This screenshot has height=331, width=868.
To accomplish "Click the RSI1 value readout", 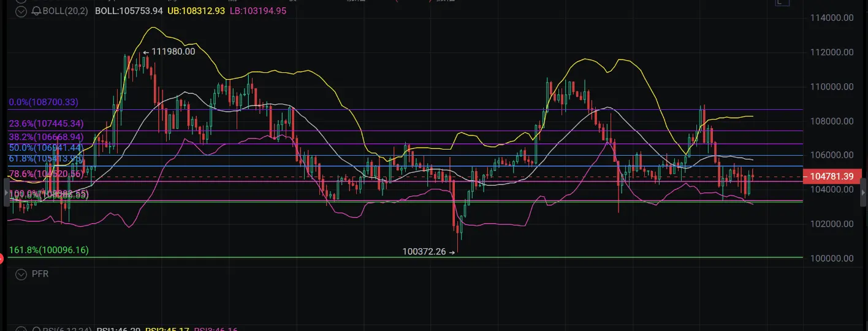I will (x=117, y=329).
